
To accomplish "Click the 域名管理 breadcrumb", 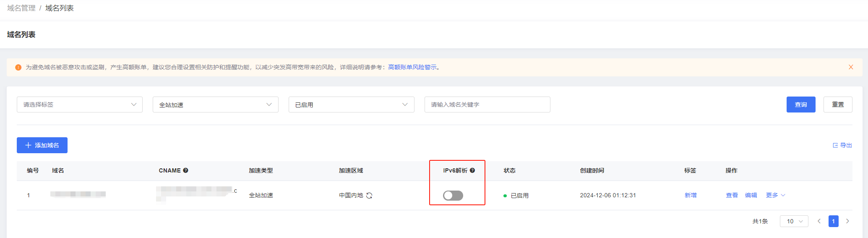I will pos(21,8).
